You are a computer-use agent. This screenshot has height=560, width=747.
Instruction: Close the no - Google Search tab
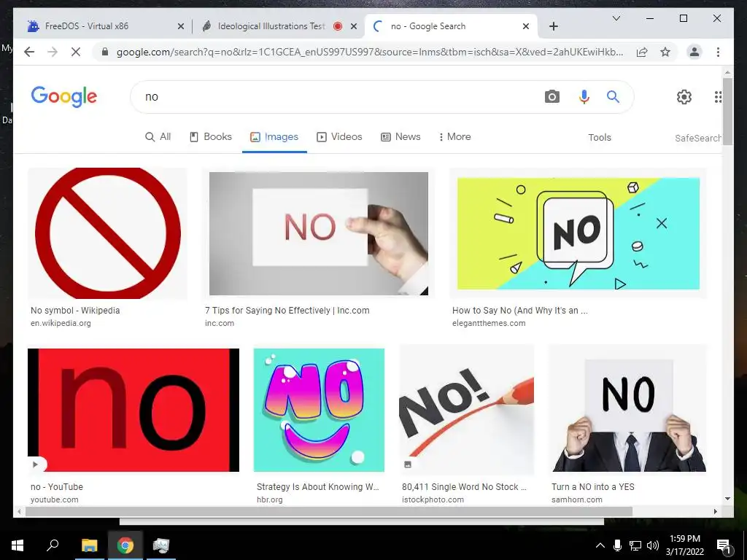click(525, 26)
